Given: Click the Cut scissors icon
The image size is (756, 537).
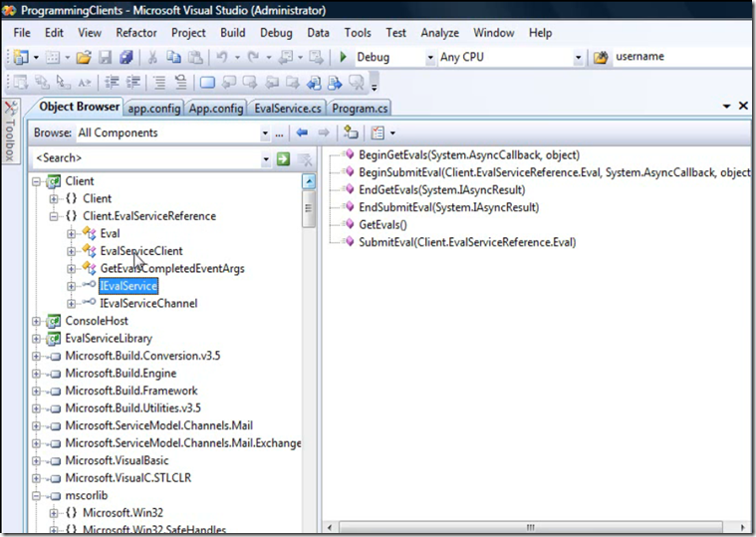Looking at the screenshot, I should coord(152,58).
